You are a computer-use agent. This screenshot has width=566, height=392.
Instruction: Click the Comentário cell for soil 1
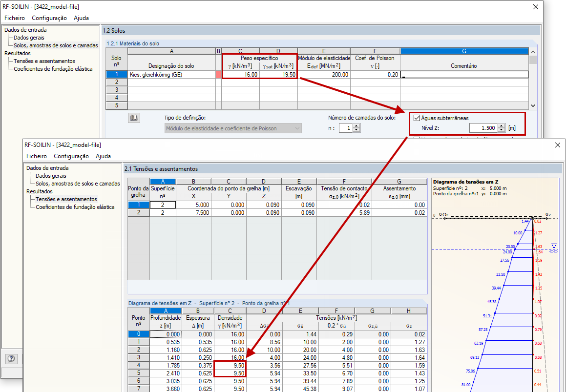click(464, 75)
